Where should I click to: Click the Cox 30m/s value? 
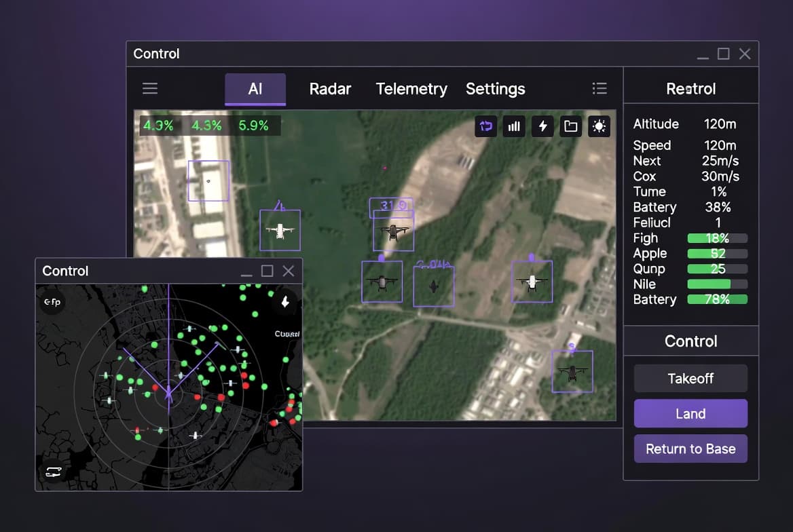click(x=720, y=176)
